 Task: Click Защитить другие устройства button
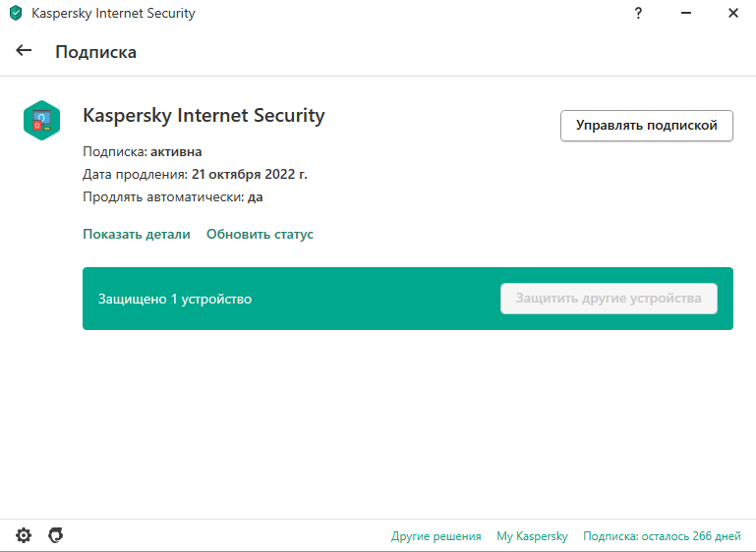coord(609,299)
